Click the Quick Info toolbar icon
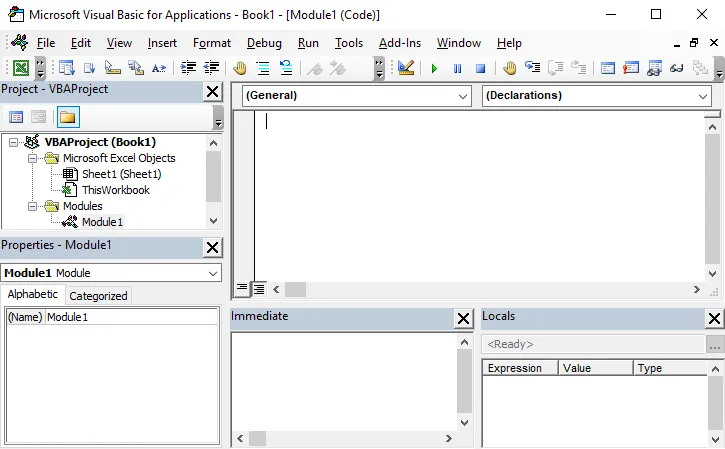Image resolution: width=725 pixels, height=449 pixels. (112, 68)
